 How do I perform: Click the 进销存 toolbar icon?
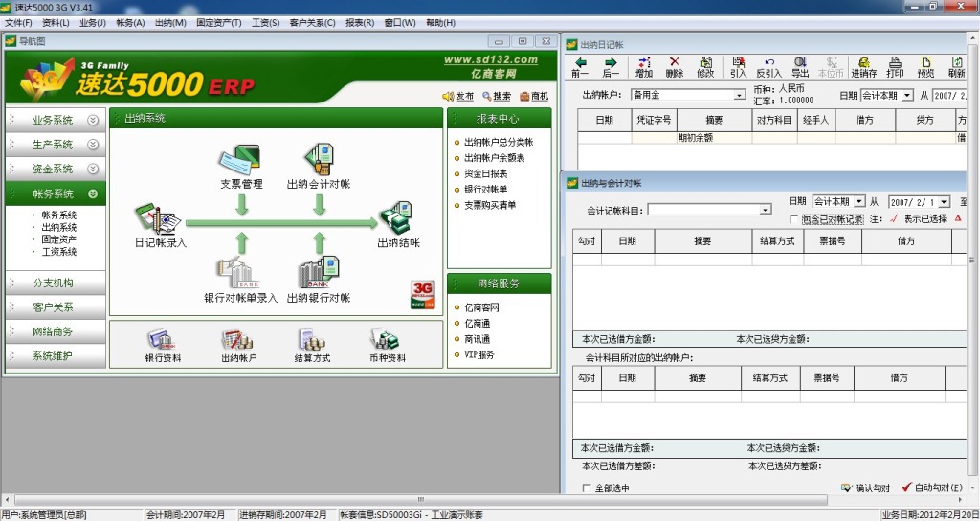coord(864,67)
